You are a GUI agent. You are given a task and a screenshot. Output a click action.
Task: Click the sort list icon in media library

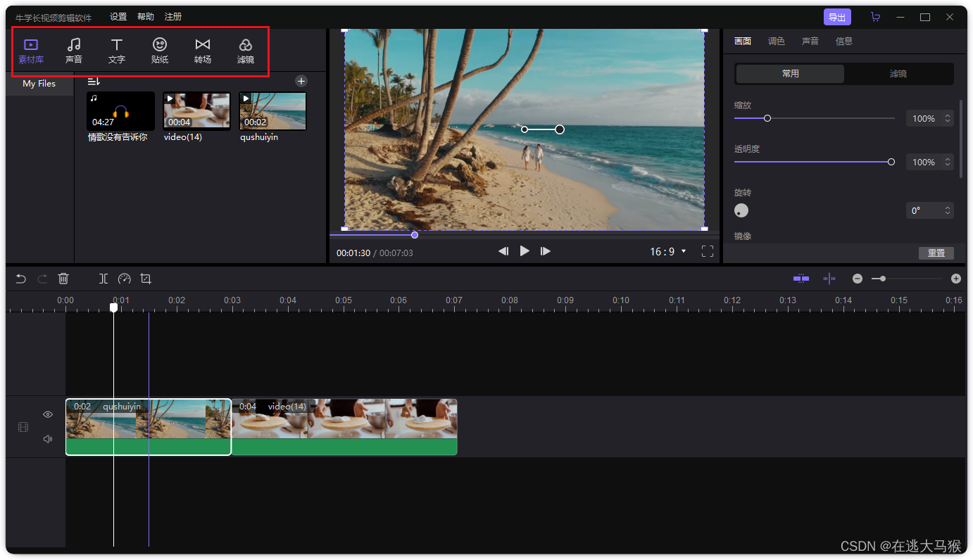tap(94, 82)
